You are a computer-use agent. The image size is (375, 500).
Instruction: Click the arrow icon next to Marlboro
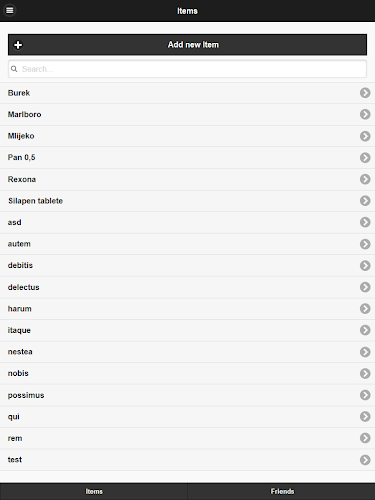click(365, 114)
